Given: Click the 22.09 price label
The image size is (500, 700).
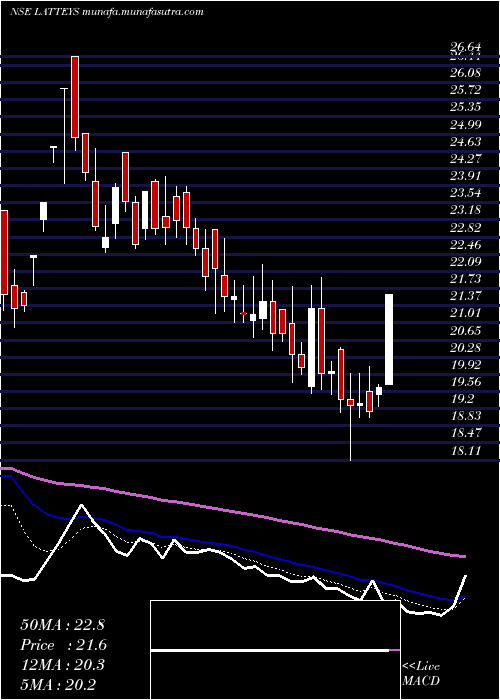Looking at the screenshot, I should click(465, 261).
